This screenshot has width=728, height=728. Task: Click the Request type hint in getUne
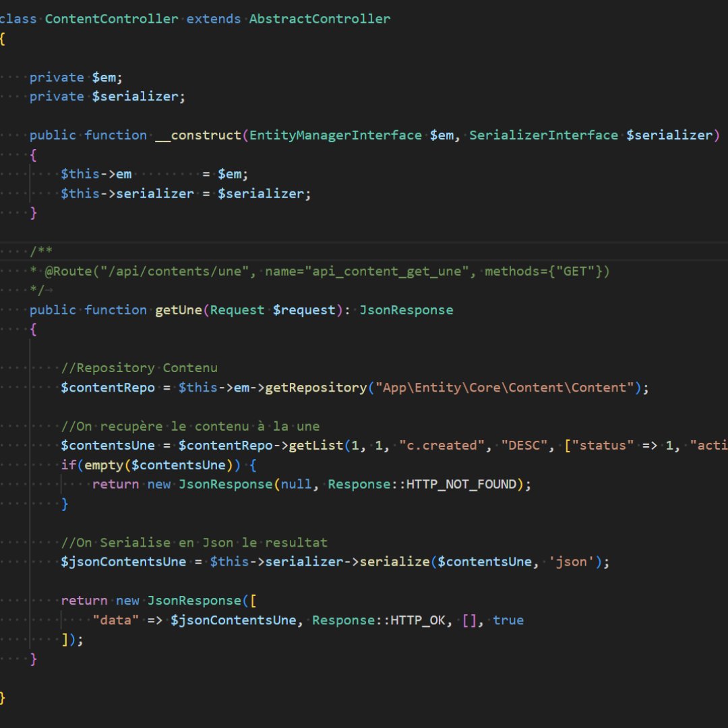(237, 310)
